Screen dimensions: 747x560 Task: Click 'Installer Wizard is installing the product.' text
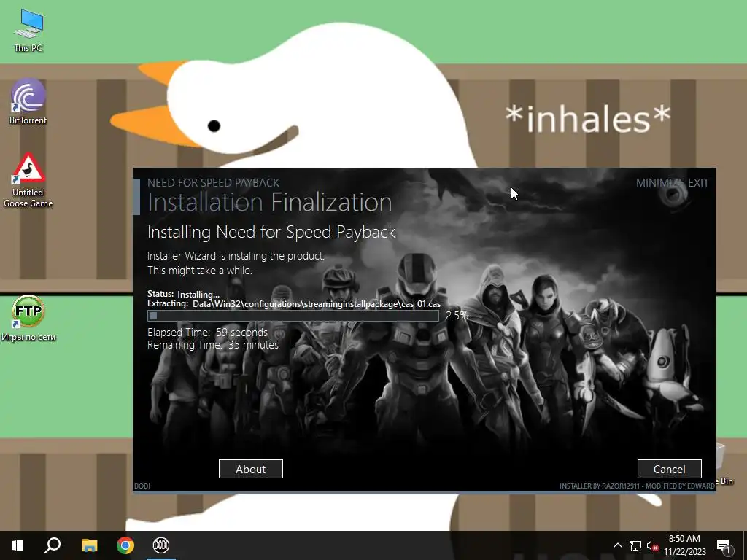[236, 256]
